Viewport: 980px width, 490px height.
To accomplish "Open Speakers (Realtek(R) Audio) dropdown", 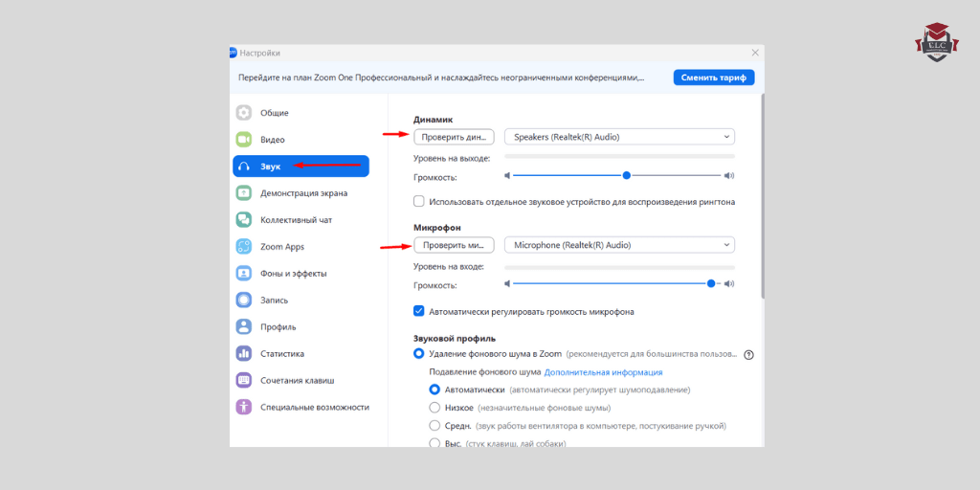I will click(619, 137).
